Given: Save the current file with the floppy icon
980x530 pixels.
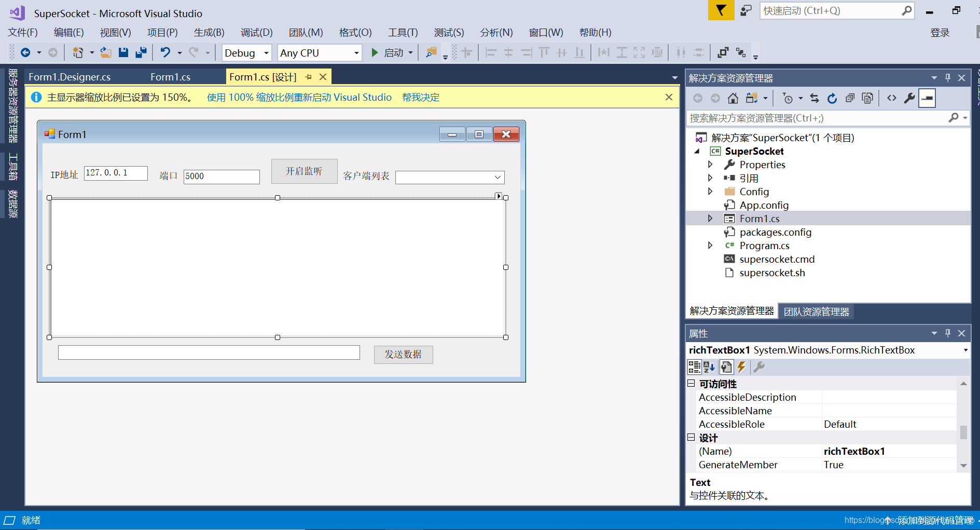Looking at the screenshot, I should (123, 52).
